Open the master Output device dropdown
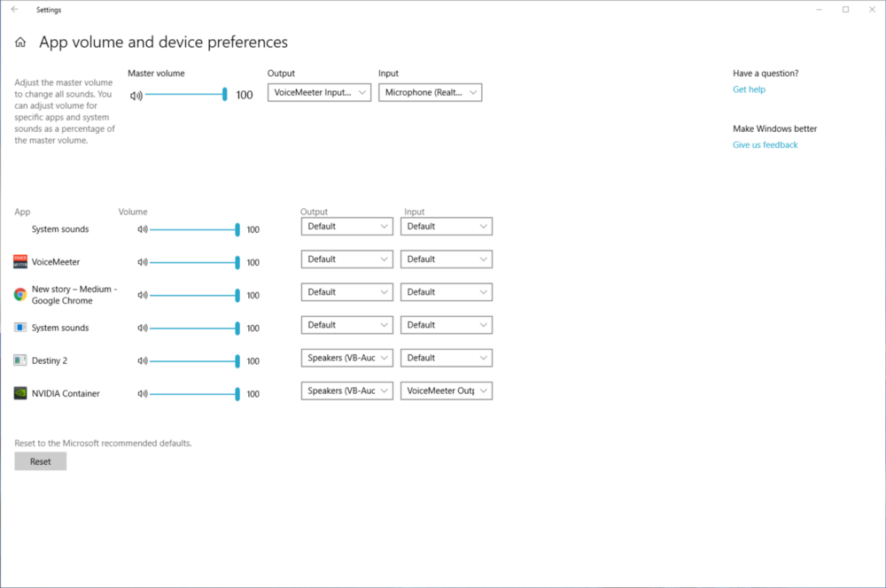 pos(319,92)
